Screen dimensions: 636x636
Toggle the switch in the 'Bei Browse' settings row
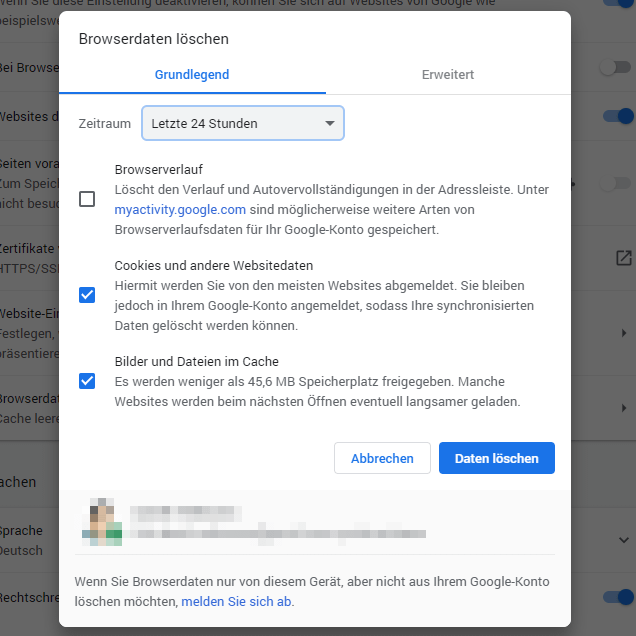(x=615, y=67)
